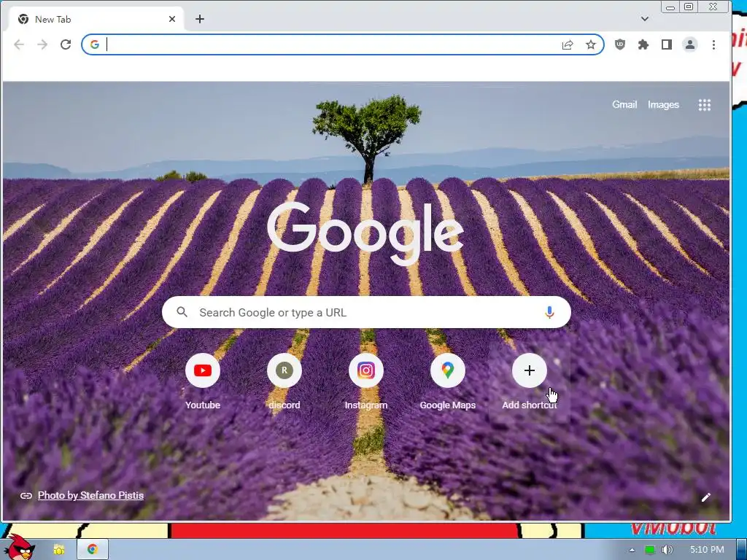Image resolution: width=747 pixels, height=560 pixels.
Task: Open the Images link
Action: (x=663, y=105)
